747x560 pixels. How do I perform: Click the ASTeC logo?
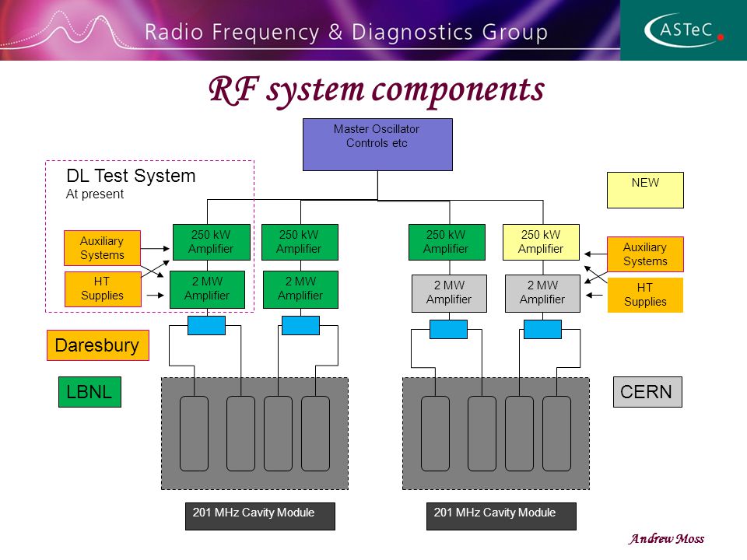click(x=684, y=30)
